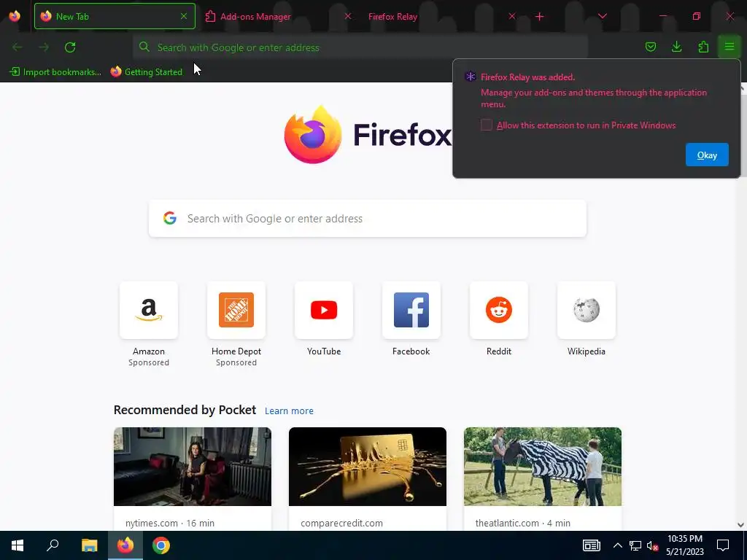Open the news and interests taskbar icon

591,545
